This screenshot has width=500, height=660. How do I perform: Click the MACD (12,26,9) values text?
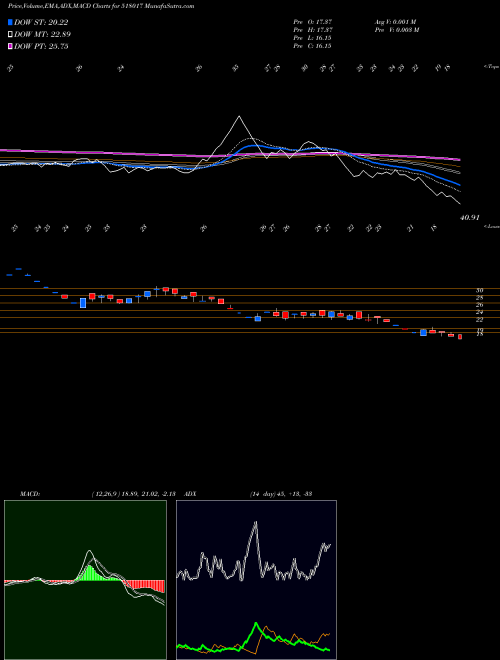coord(136,494)
